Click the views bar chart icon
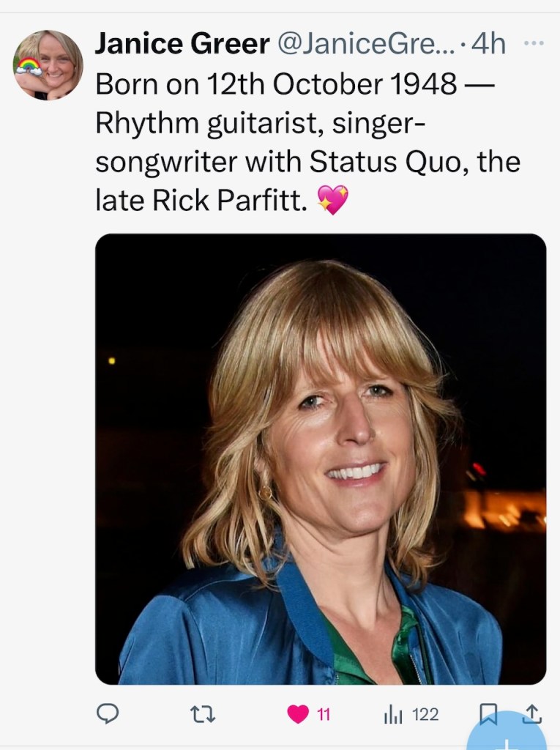560x750 pixels. click(393, 714)
